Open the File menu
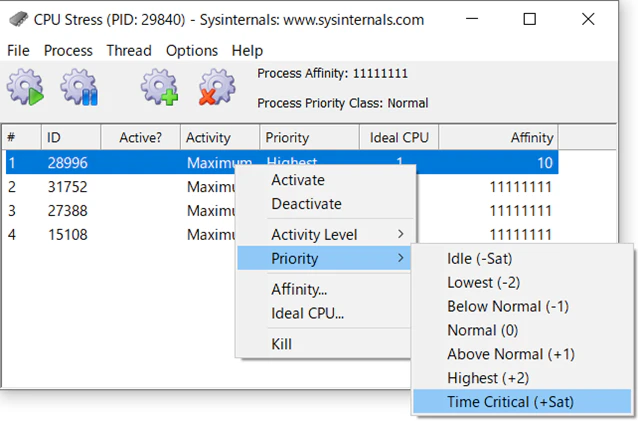Image resolution: width=638 pixels, height=421 pixels. click(x=18, y=51)
